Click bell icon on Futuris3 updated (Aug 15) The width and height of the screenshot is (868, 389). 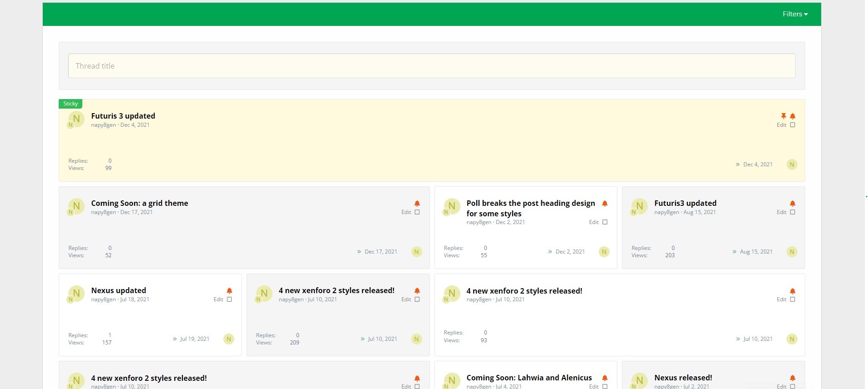click(792, 204)
